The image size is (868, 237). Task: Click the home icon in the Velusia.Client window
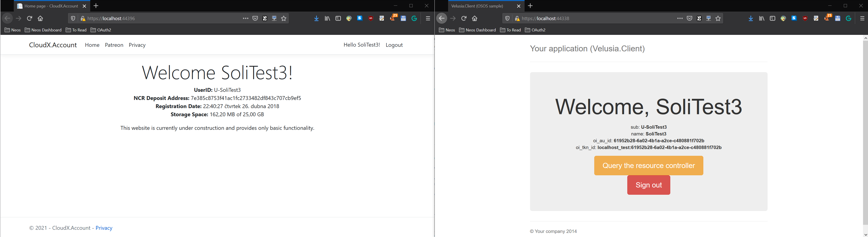[x=475, y=19]
